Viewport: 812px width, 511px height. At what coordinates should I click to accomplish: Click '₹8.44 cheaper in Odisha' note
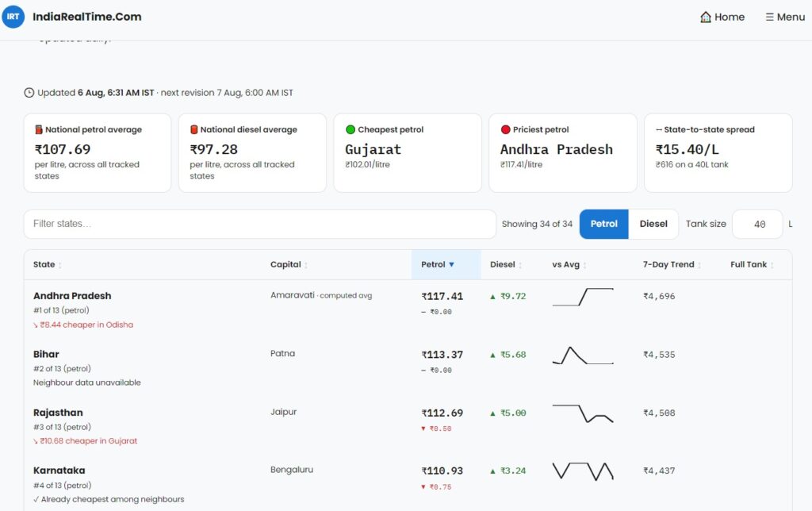point(83,325)
